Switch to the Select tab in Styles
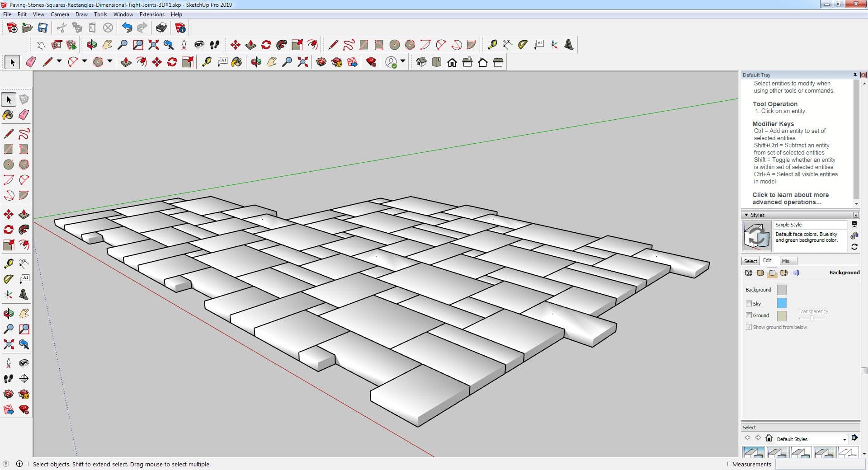The image size is (868, 470). 750,261
